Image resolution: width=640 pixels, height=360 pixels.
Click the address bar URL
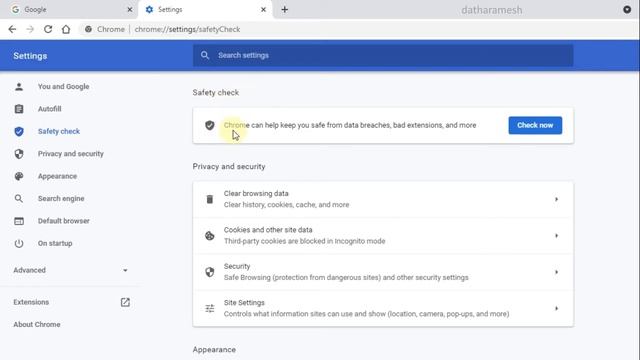click(x=187, y=29)
